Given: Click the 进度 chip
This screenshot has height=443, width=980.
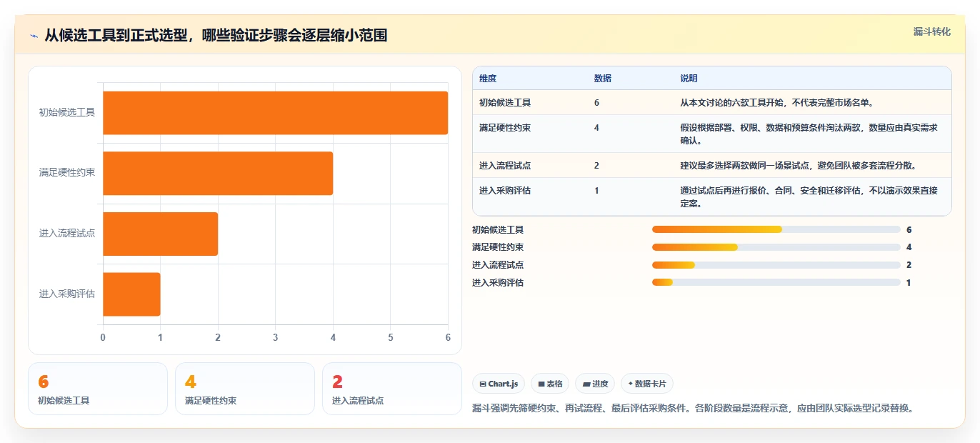Looking at the screenshot, I should click(x=595, y=384).
